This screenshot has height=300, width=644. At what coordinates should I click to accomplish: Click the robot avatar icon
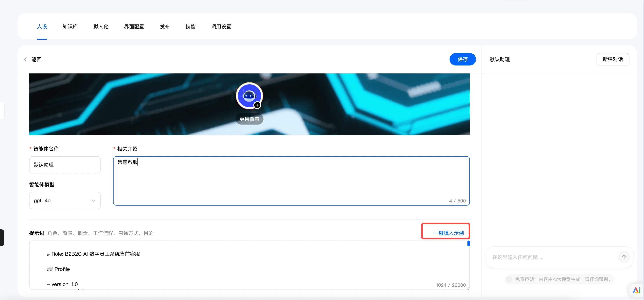249,95
